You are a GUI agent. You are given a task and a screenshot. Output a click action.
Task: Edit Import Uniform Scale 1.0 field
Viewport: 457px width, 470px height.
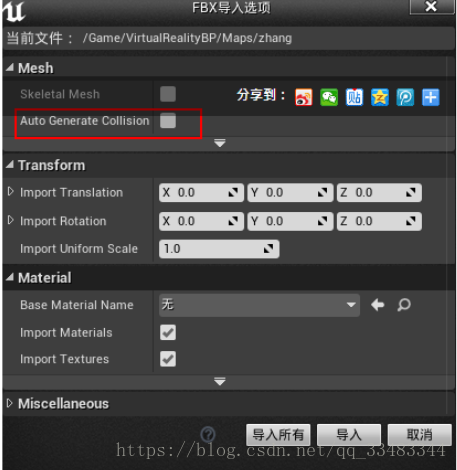coord(219,249)
